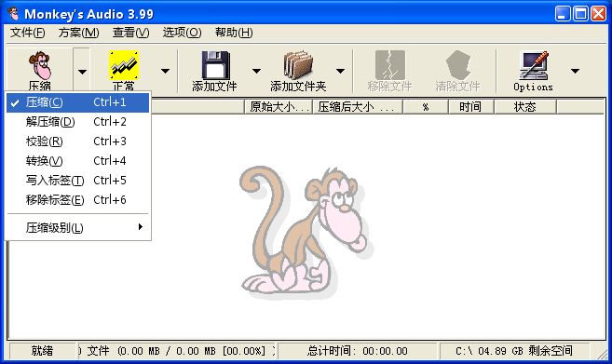Open the 帮助(H) menu

[234, 33]
